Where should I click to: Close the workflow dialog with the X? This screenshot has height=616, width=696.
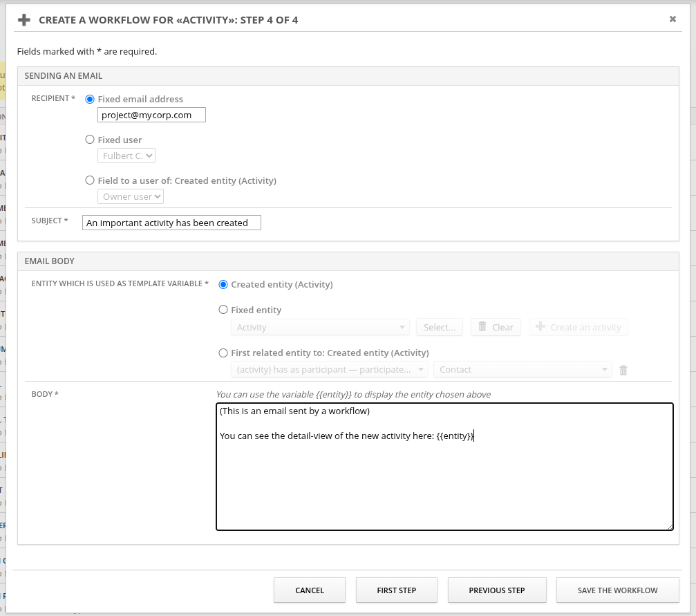click(x=673, y=19)
